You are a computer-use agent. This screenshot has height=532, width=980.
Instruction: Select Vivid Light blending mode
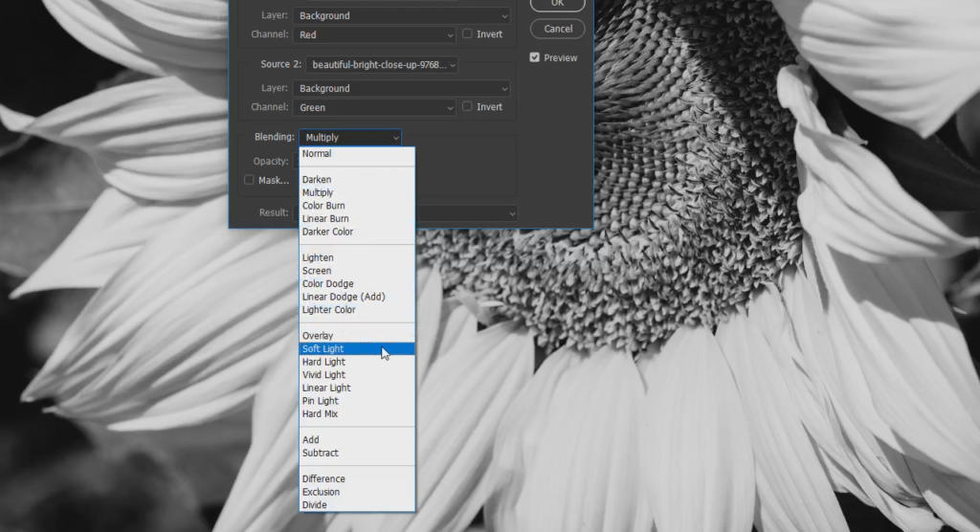pyautogui.click(x=323, y=375)
